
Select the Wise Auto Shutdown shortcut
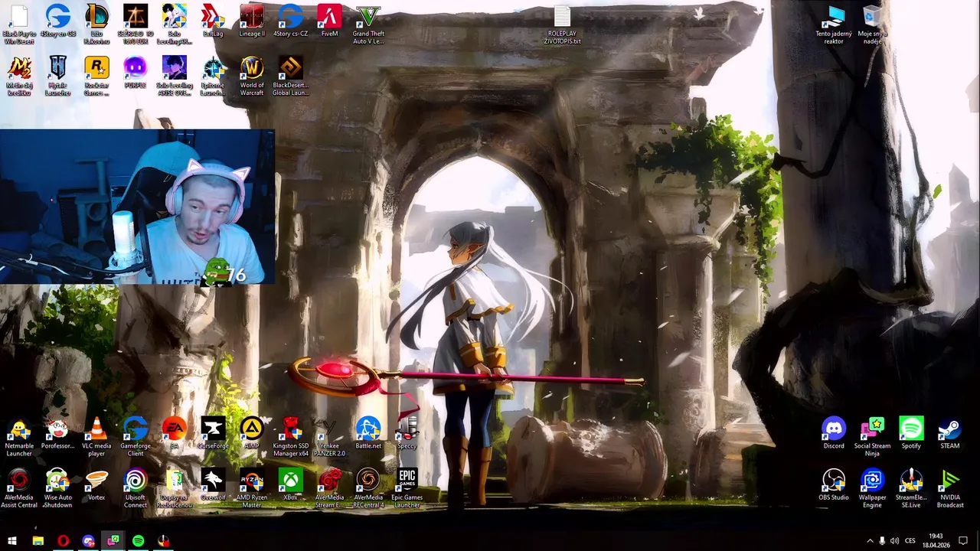58,489
